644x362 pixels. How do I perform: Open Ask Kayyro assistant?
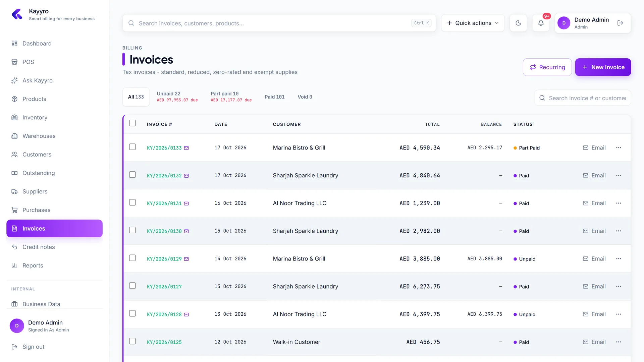pyautogui.click(x=54, y=80)
